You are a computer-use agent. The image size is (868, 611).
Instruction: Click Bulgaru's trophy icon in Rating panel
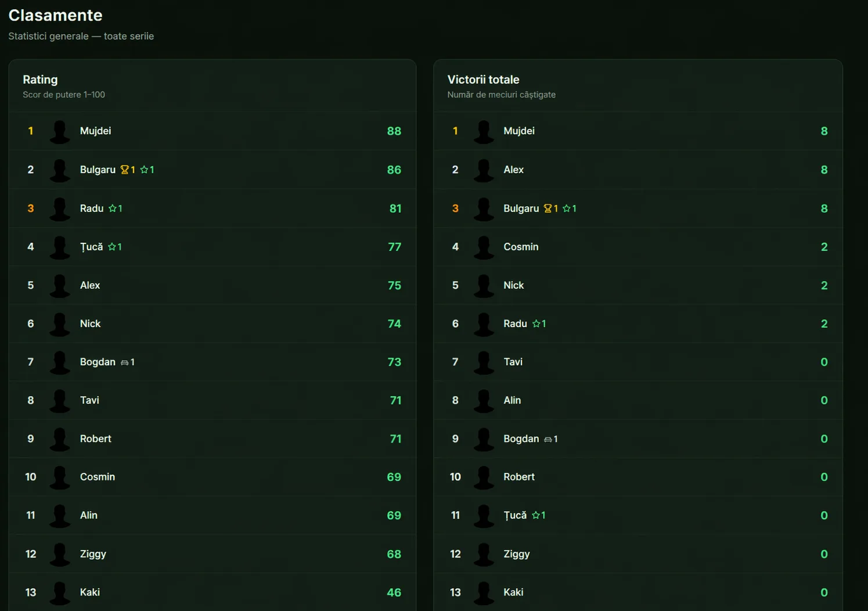(x=124, y=170)
